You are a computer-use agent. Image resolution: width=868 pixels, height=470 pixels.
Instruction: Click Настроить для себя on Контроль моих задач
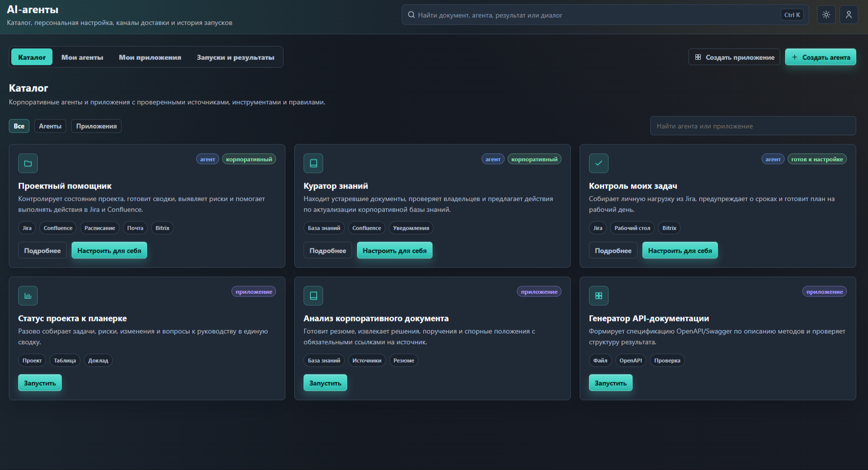click(680, 250)
